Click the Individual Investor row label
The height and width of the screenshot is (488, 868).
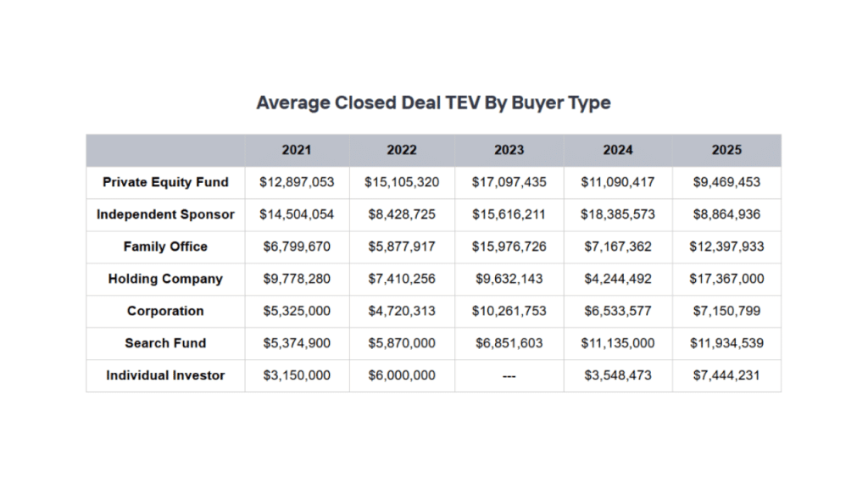click(x=165, y=375)
